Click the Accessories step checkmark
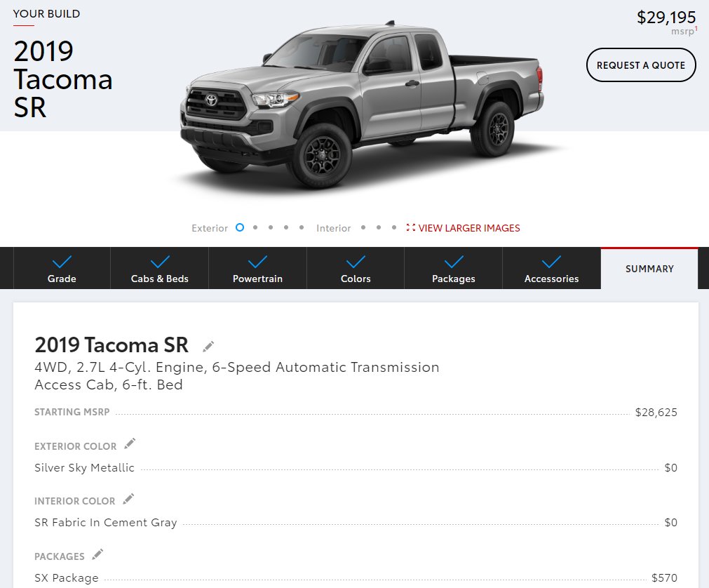This screenshot has height=588, width=709. 552,262
